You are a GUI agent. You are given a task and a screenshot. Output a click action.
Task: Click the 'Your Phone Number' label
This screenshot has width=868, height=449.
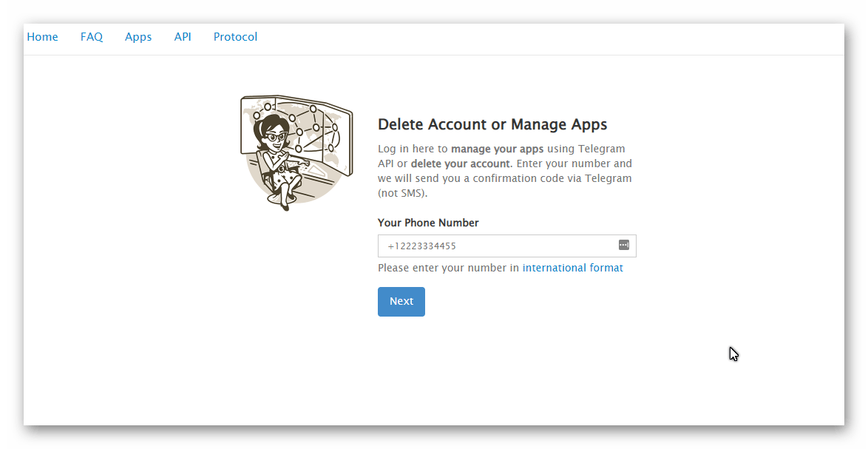click(x=428, y=223)
